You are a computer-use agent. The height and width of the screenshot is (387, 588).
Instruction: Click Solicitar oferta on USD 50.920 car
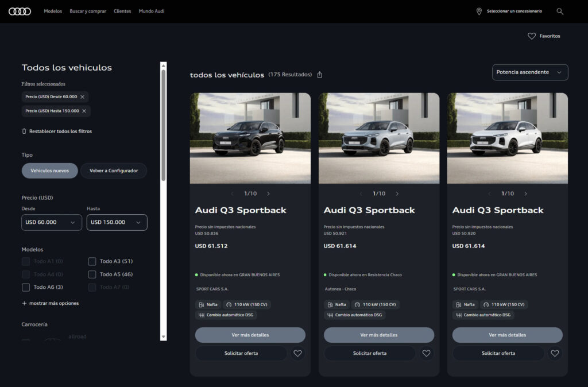click(498, 353)
